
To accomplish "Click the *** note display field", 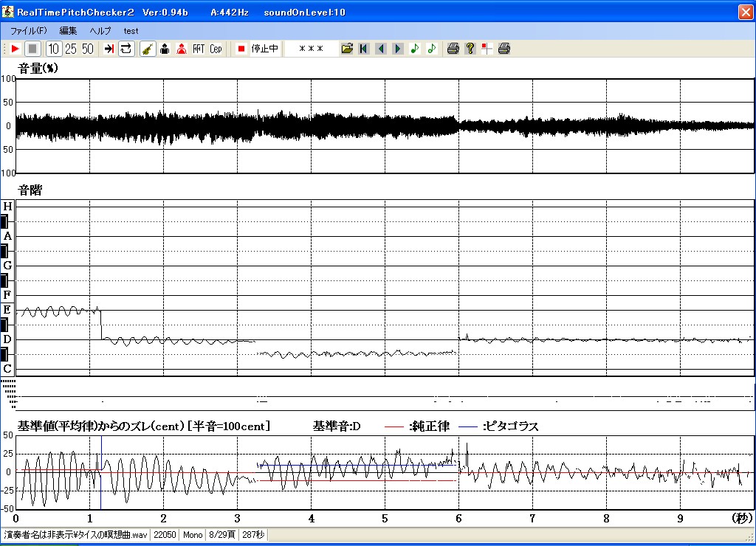I will [x=311, y=49].
